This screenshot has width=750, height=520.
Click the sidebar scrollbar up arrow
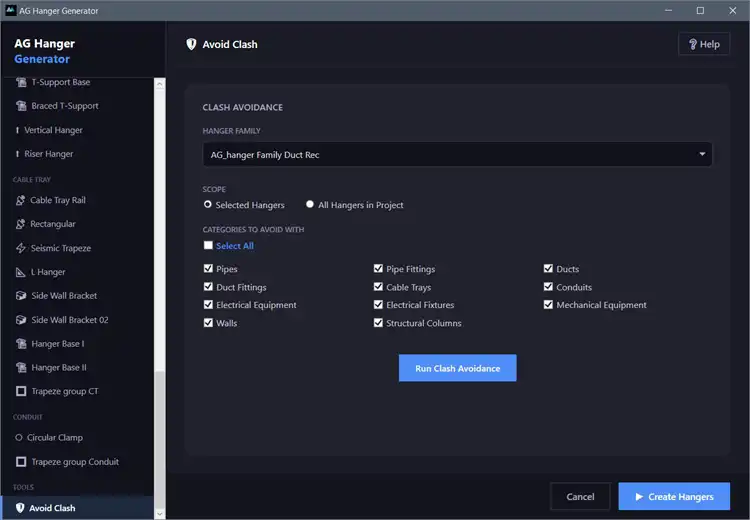(x=160, y=84)
